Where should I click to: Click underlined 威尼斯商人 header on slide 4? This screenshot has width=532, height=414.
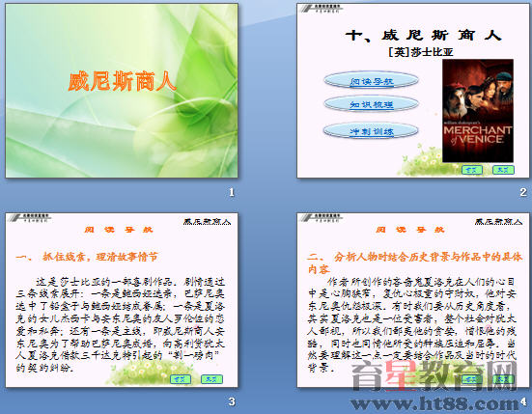pyautogui.click(x=498, y=222)
